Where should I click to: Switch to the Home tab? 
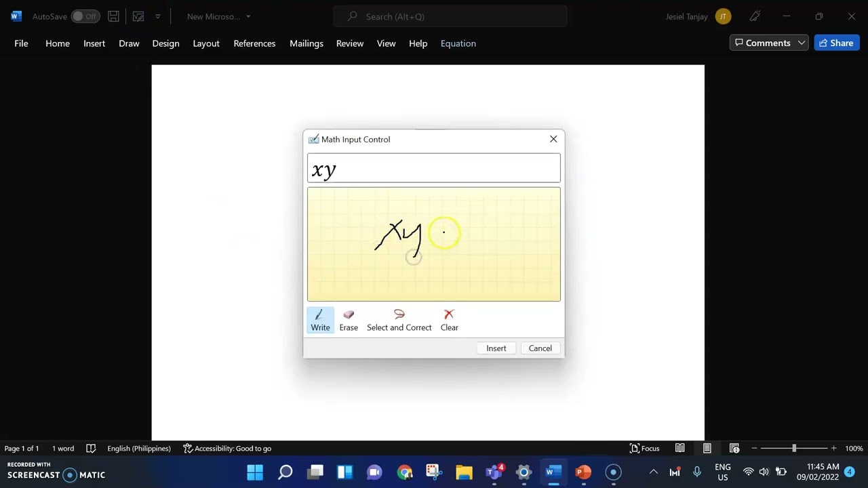58,43
